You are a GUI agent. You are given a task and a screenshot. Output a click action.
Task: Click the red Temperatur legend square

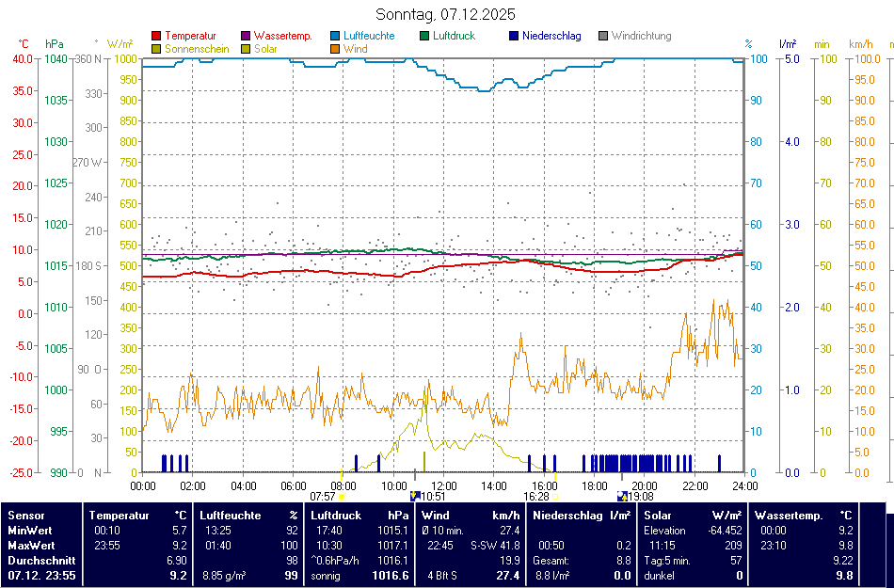pyautogui.click(x=156, y=37)
